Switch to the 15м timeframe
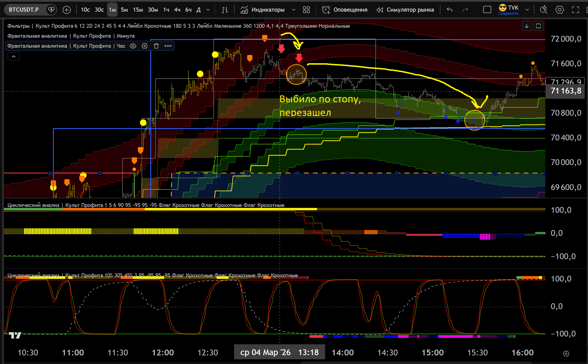 [x=138, y=10]
